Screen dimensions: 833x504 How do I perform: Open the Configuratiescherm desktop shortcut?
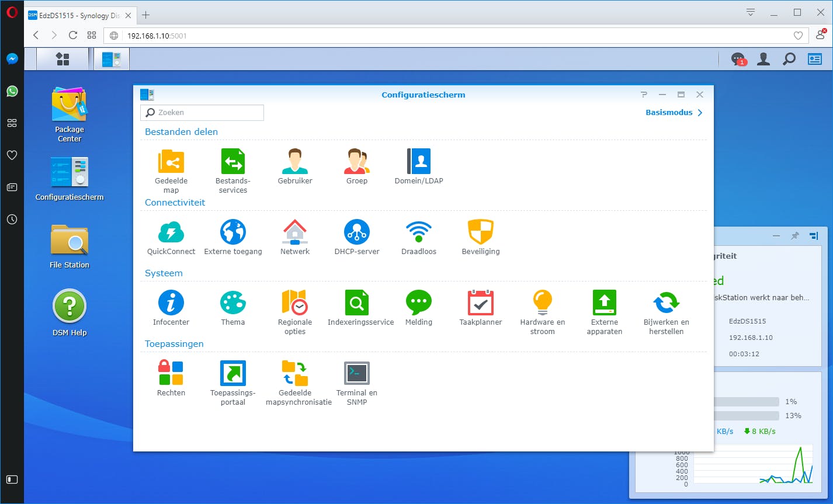70,179
